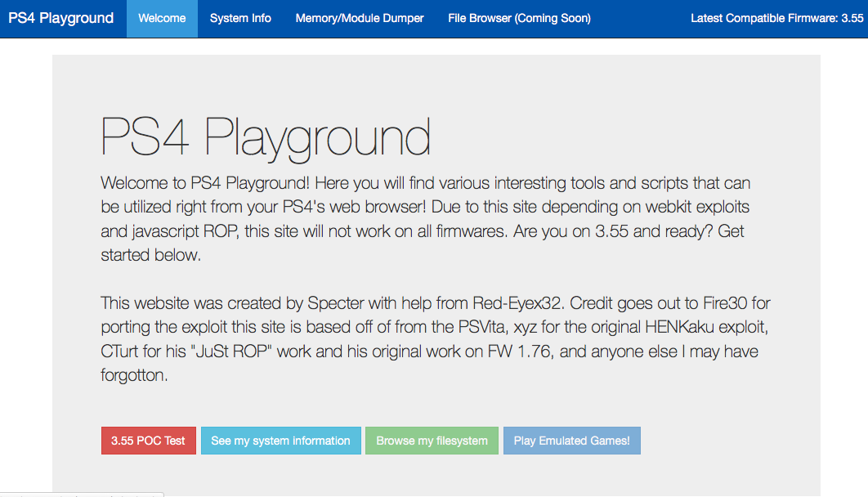Open the Memory/Module Dumper tab

tap(360, 18)
